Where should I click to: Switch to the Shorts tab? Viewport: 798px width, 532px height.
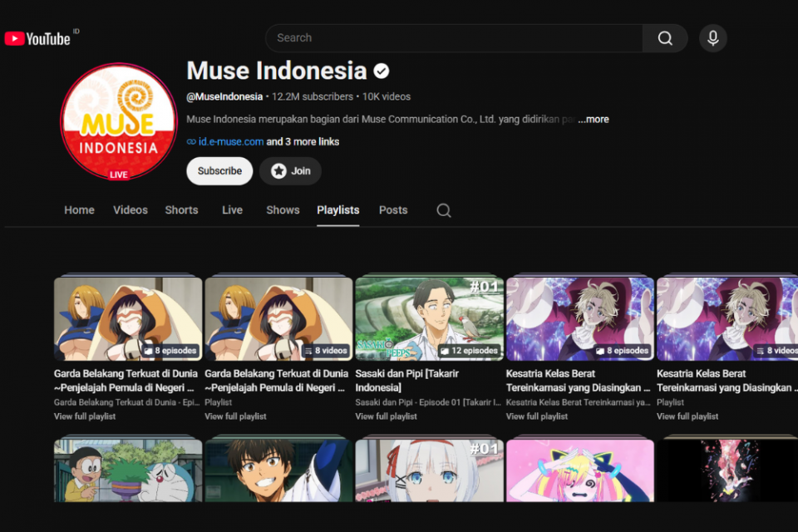182,210
